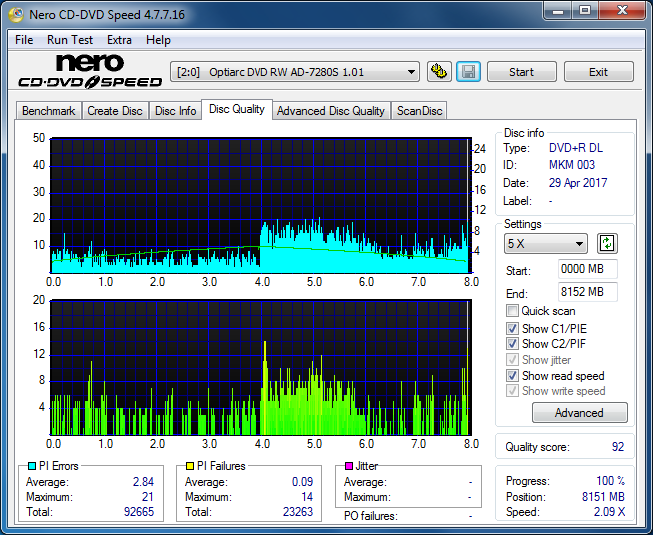Switch to the Disc Info tab
The width and height of the screenshot is (653, 535).
point(175,111)
